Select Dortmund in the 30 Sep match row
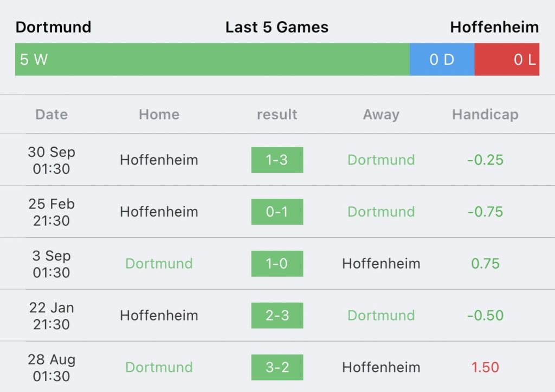 (381, 160)
